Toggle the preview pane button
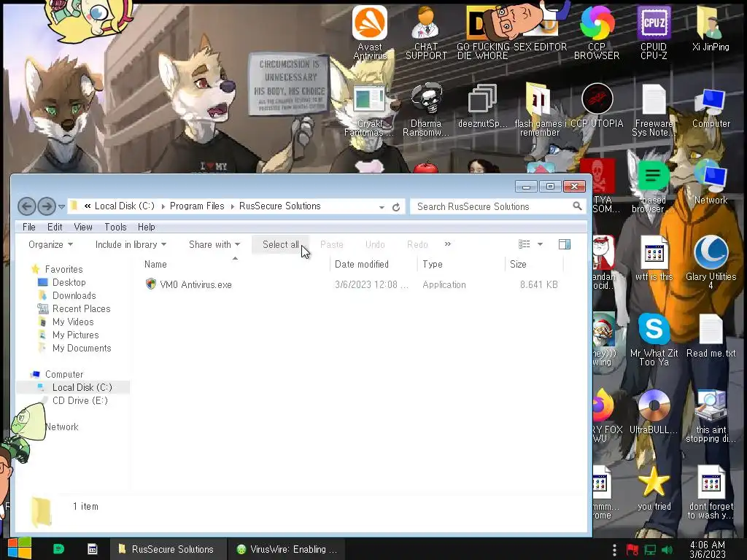747x560 pixels. click(565, 244)
